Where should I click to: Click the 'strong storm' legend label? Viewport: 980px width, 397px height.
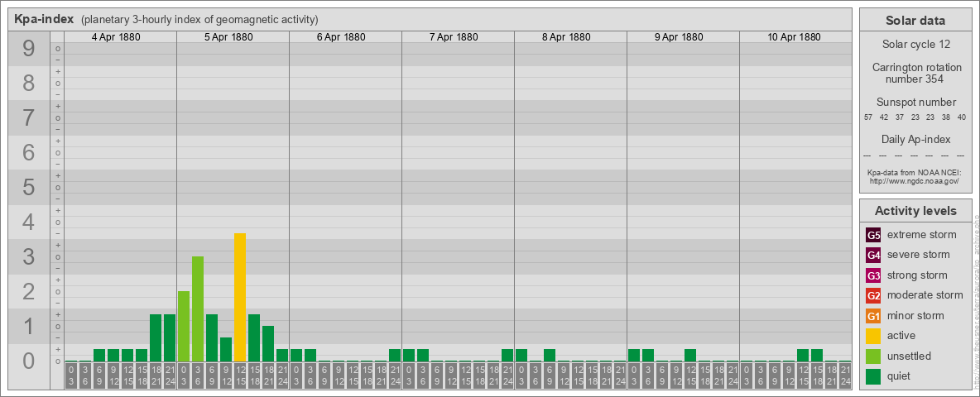(x=917, y=275)
